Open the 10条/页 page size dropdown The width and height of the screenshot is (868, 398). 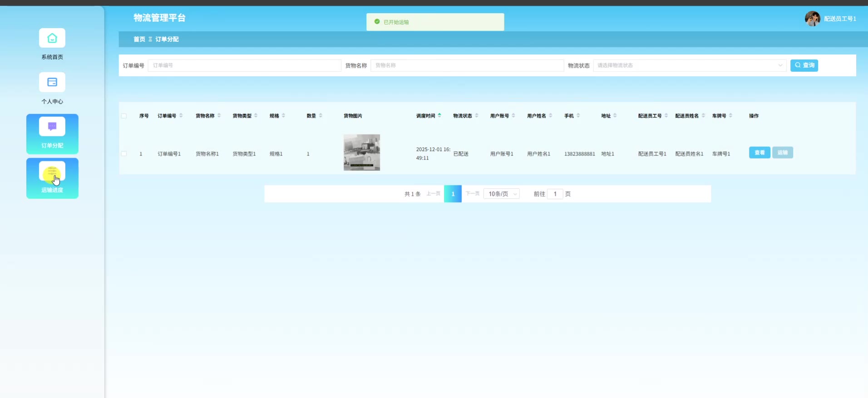[502, 194]
